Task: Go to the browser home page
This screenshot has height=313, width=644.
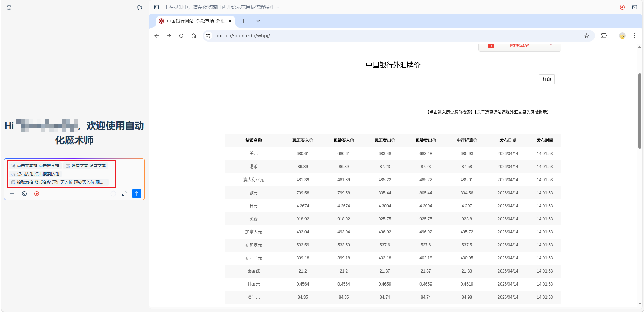Action: point(194,36)
